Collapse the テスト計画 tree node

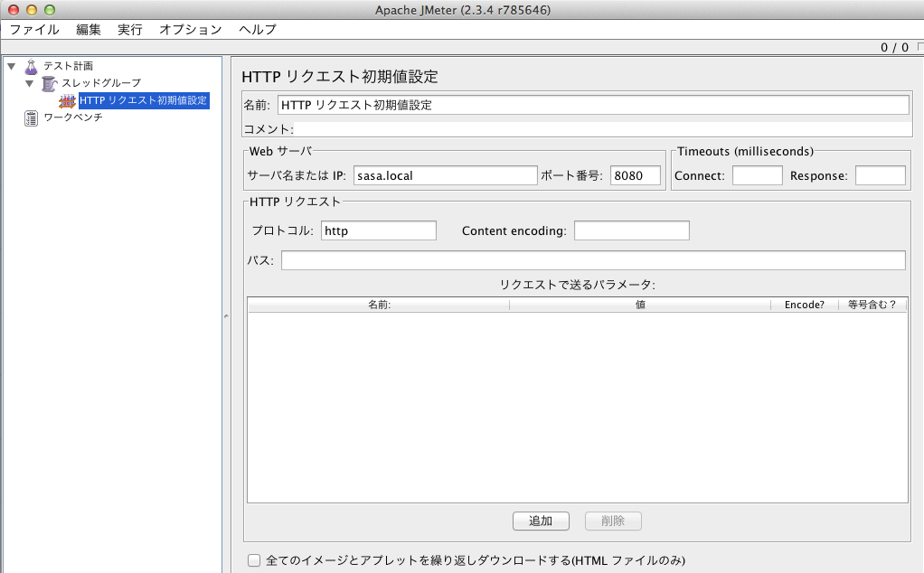pos(11,66)
